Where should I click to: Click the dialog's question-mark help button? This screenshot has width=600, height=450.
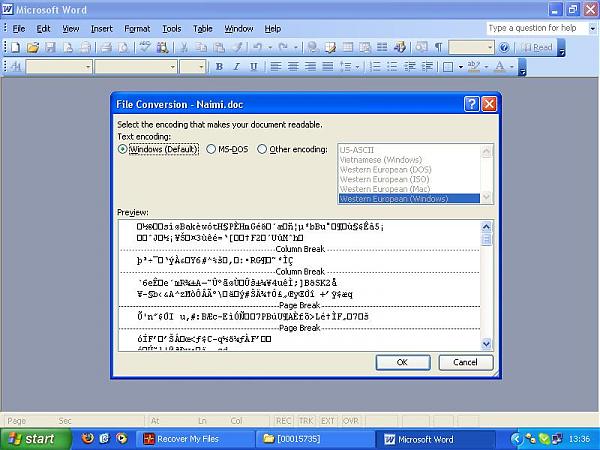point(471,104)
